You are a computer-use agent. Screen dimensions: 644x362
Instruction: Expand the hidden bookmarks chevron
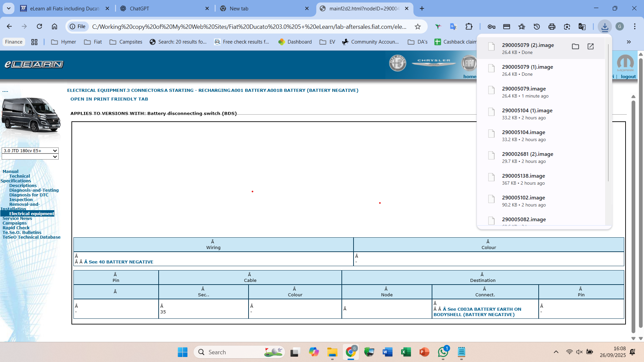(x=629, y=42)
